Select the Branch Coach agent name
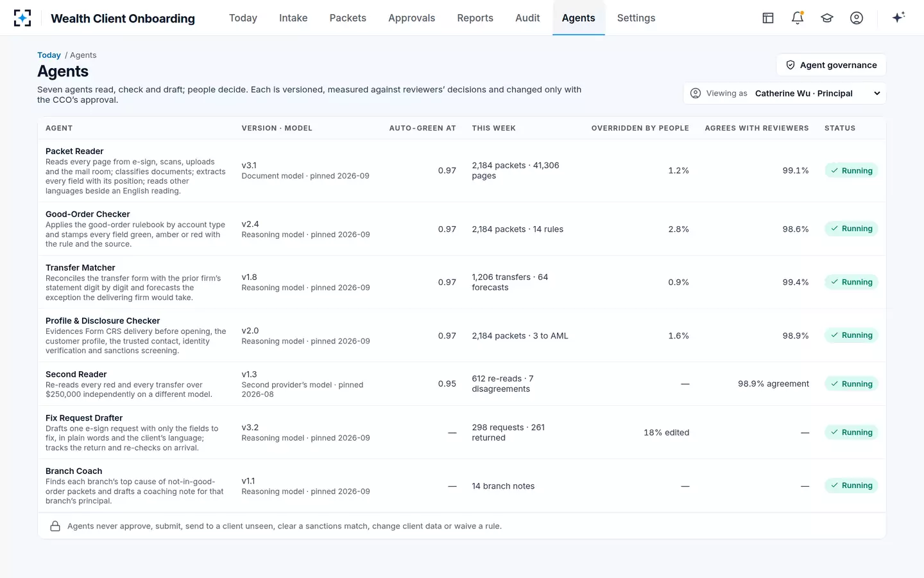Screen dimensions: 924x578 pos(74,471)
